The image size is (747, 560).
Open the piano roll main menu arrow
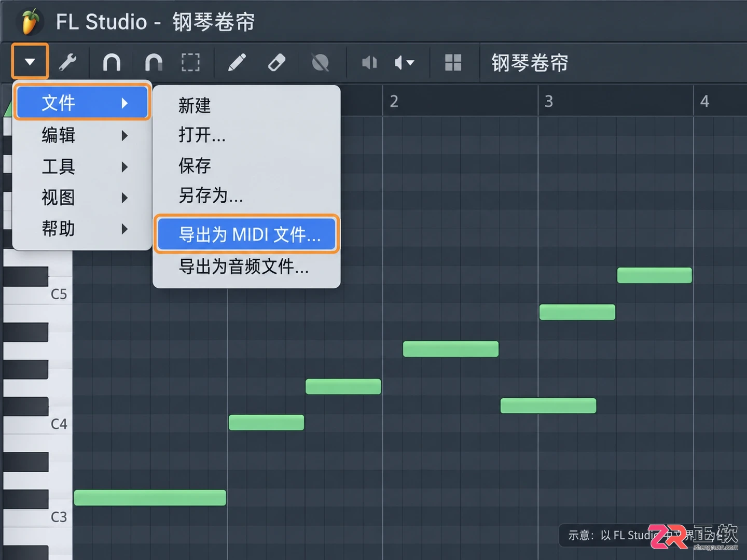pos(30,62)
